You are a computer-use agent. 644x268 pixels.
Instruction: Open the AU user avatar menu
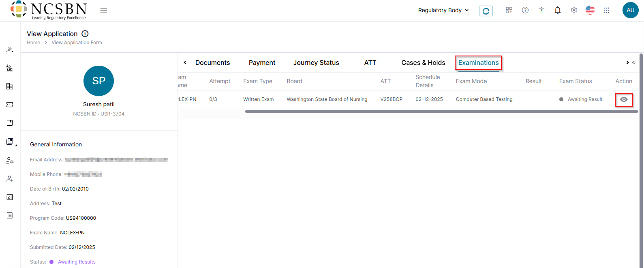[631, 10]
